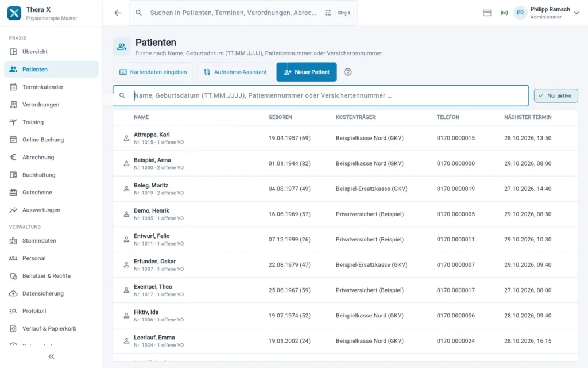The width and height of the screenshot is (588, 368).
Task: Click the back arrow icon
Action: (118, 13)
